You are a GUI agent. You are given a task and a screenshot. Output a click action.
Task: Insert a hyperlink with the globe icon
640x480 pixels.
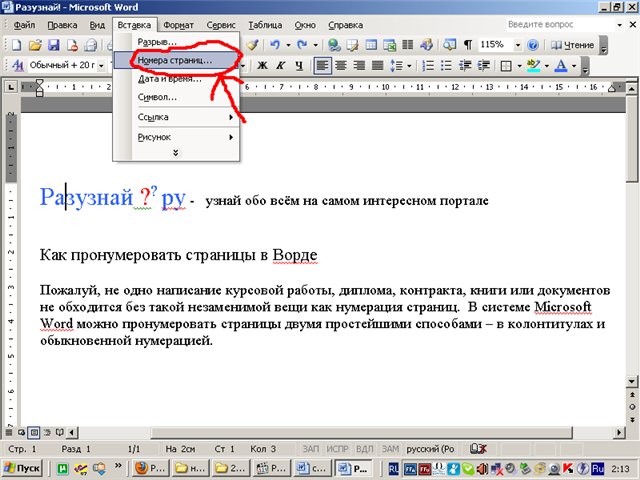[334, 45]
